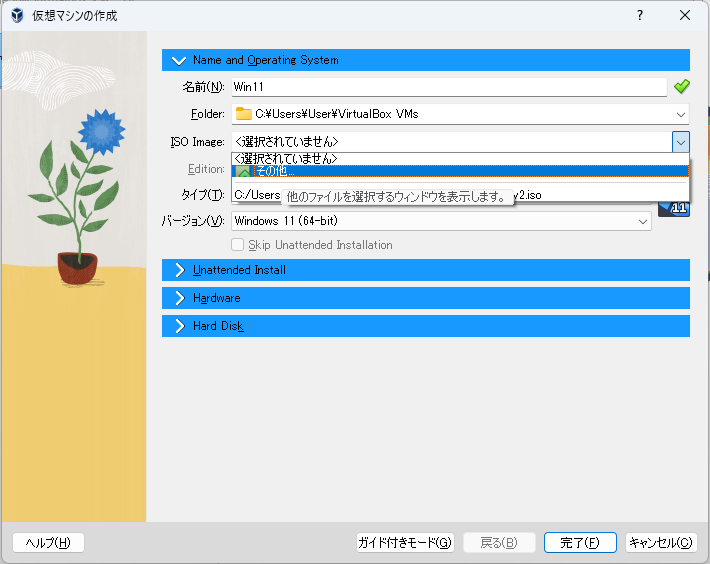Expand the Hardware section
Viewport: 710px width, 564px height.
tap(426, 298)
